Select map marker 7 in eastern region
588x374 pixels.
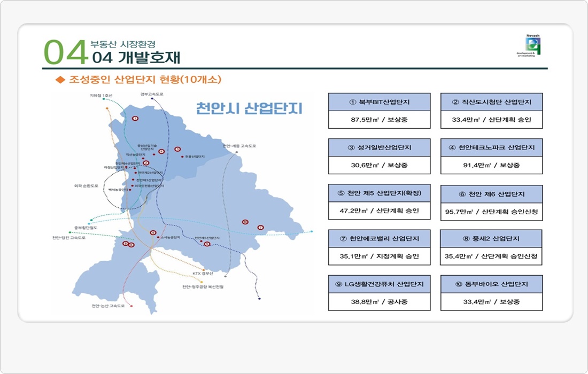(x=260, y=228)
